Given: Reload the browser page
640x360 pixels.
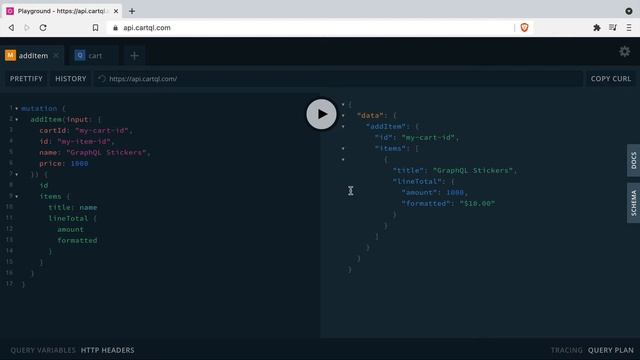Looking at the screenshot, I should click(x=43, y=27).
